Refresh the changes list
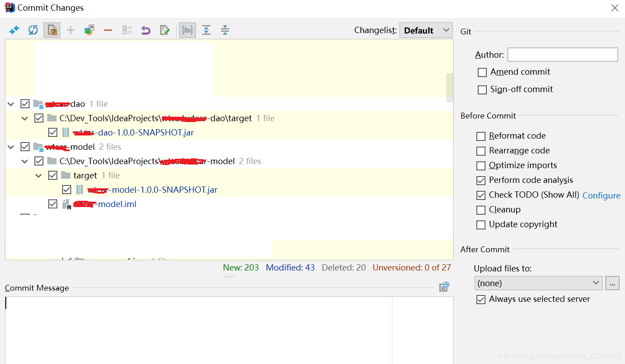625x364 pixels. click(x=33, y=30)
